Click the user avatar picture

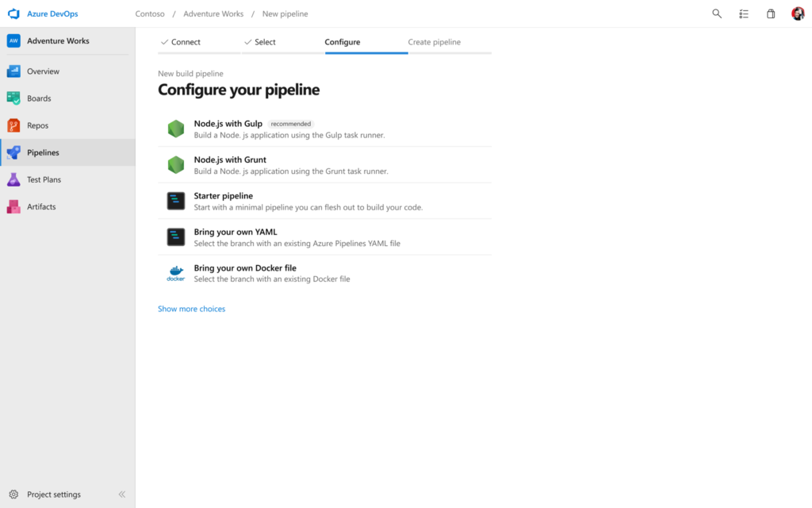797,13
